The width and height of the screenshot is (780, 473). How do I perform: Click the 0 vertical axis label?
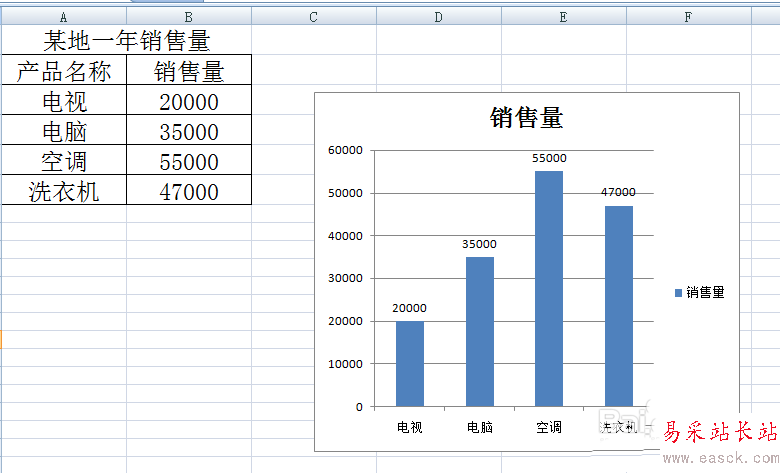(x=359, y=407)
